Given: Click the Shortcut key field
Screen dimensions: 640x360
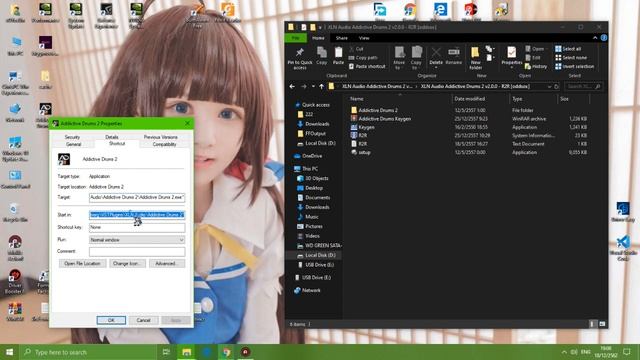Looking at the screenshot, I should tap(137, 227).
